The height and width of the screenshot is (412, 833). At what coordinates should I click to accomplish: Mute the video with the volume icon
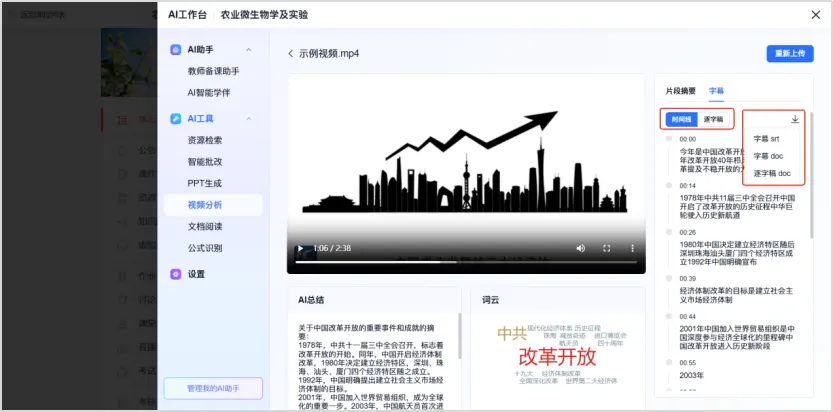(581, 248)
